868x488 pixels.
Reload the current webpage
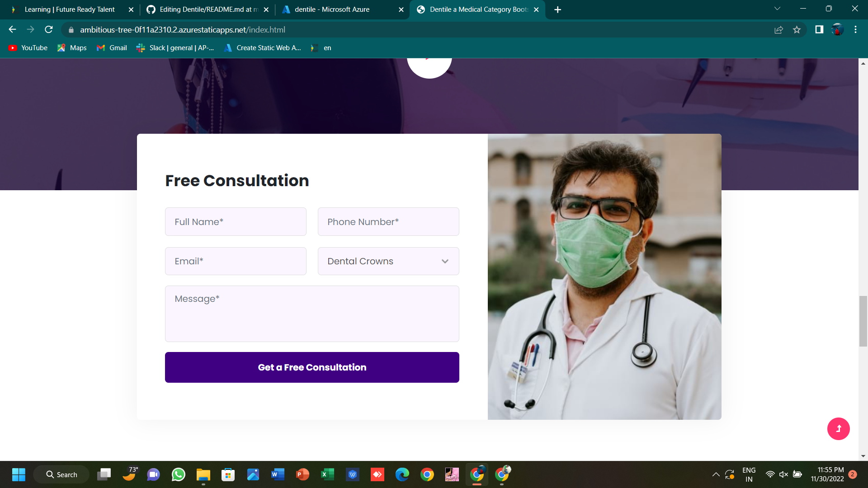pos(48,29)
